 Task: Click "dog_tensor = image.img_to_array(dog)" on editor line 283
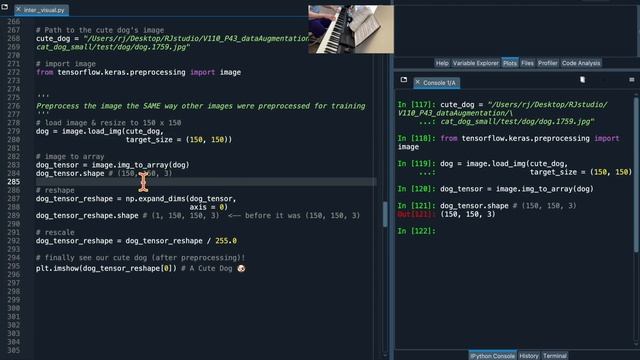tap(113, 165)
